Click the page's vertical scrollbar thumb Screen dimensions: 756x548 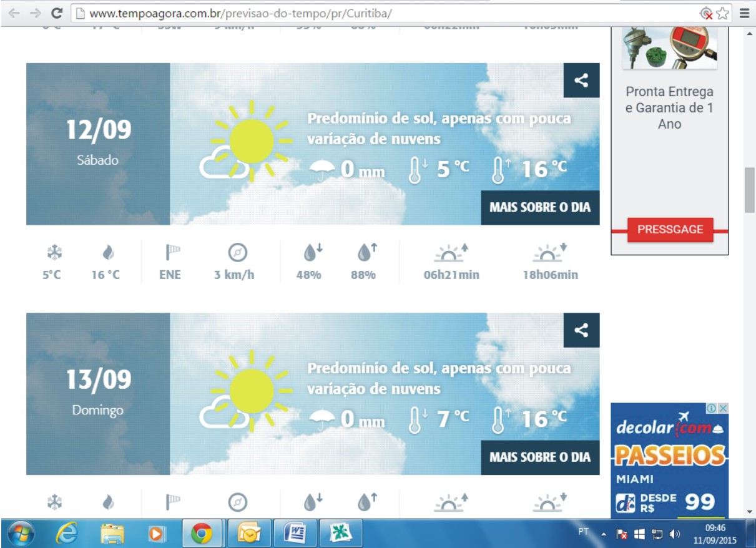pos(749,190)
